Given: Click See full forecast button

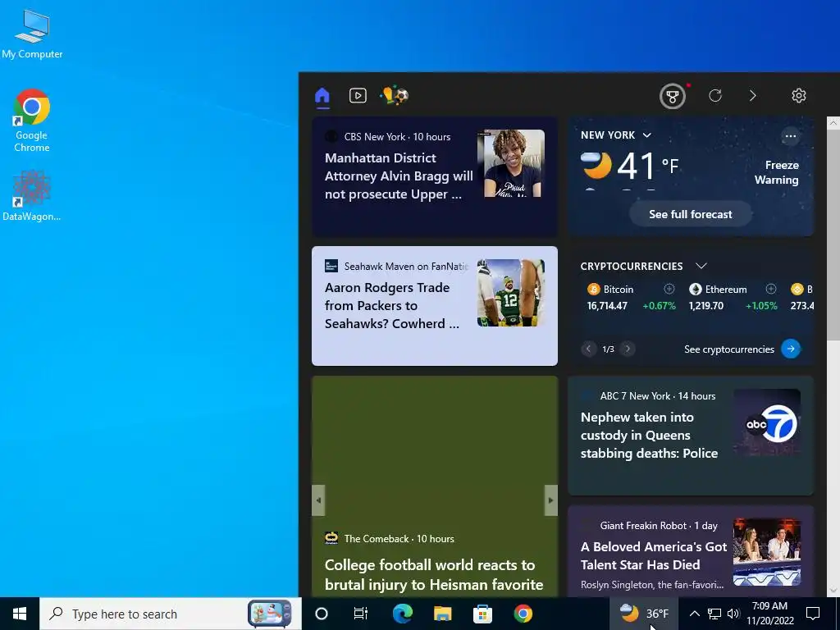Looking at the screenshot, I should pyautogui.click(x=691, y=214).
